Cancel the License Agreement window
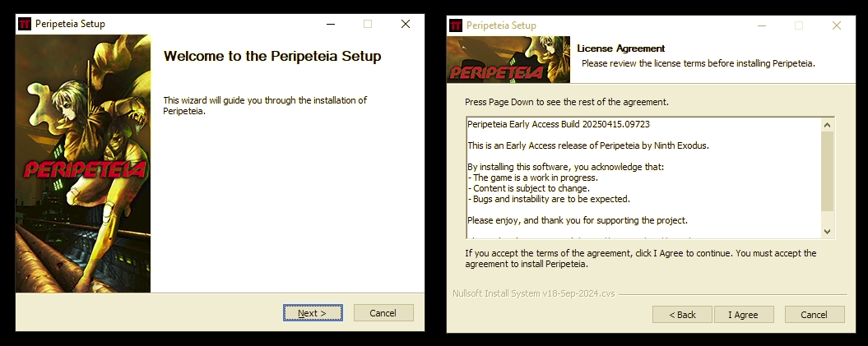This screenshot has width=868, height=346. pos(815,315)
